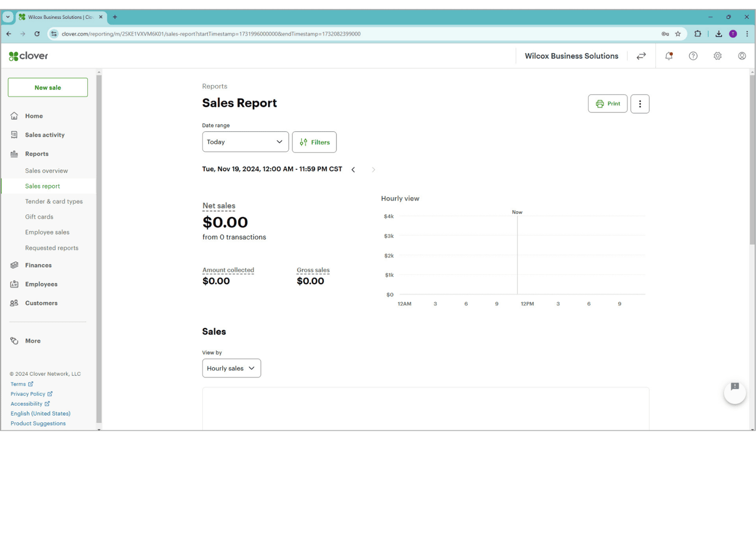Image resolution: width=756 pixels, height=540 pixels.
Task: Open the Filters button
Action: [x=314, y=142]
